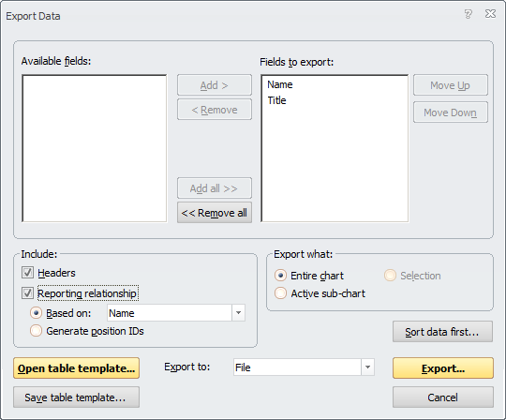The image size is (506, 420).
Task: Select the Entire chart radio button
Action: 280,276
